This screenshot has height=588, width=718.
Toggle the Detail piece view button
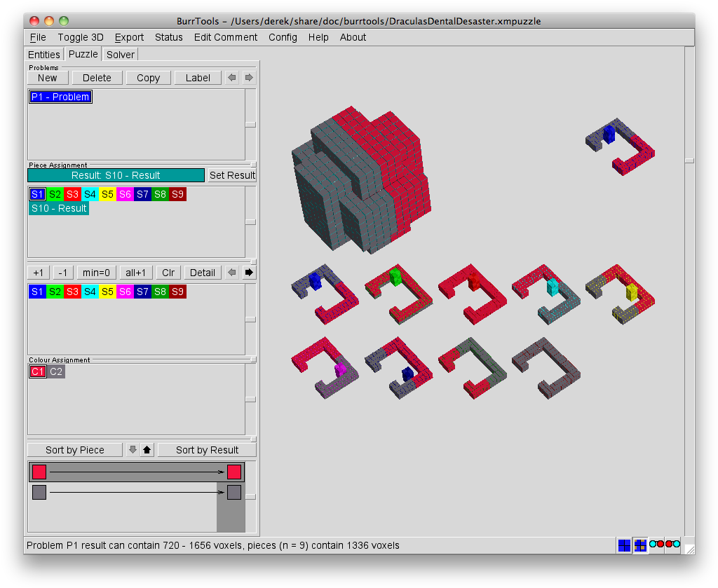point(203,272)
